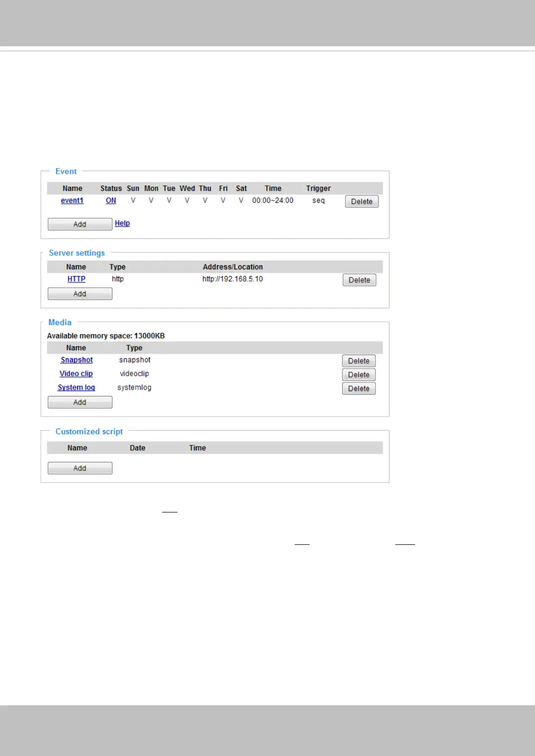Image resolution: width=535 pixels, height=756 pixels.
Task: Delete the HTTP server entry
Action: pos(359,280)
